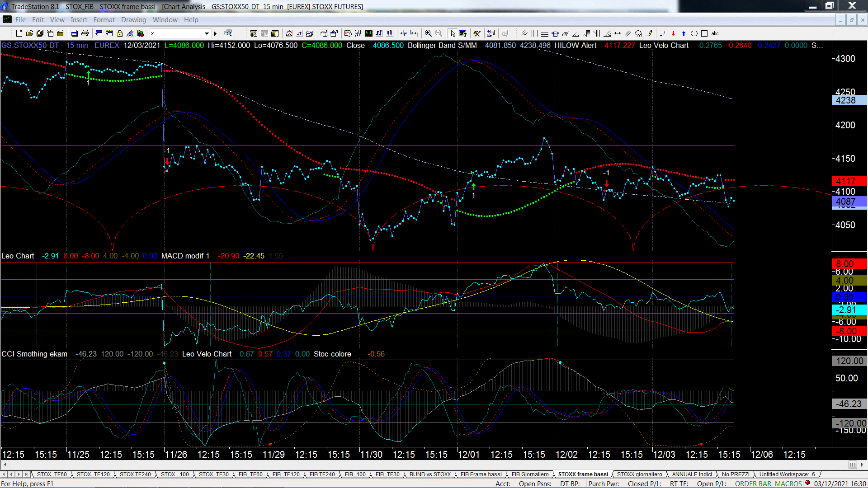Click the clock with chart icon
The width and height of the screenshot is (868, 488).
pos(348,33)
